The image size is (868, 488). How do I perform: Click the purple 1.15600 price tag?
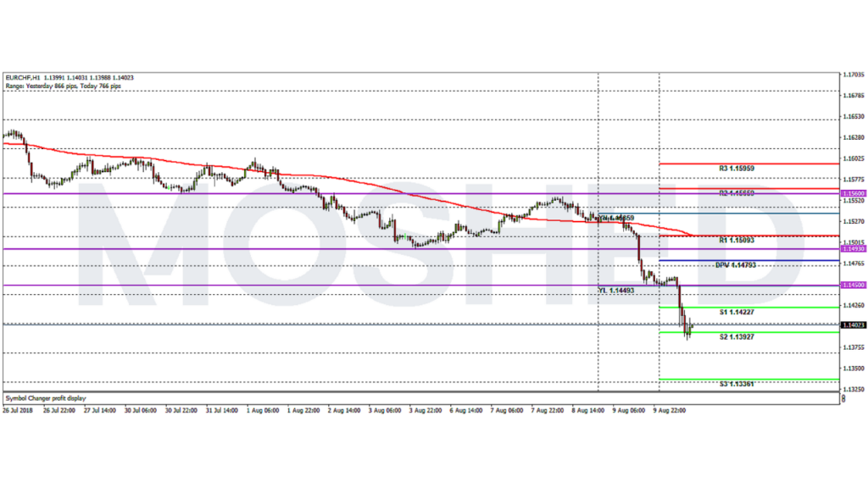point(852,194)
